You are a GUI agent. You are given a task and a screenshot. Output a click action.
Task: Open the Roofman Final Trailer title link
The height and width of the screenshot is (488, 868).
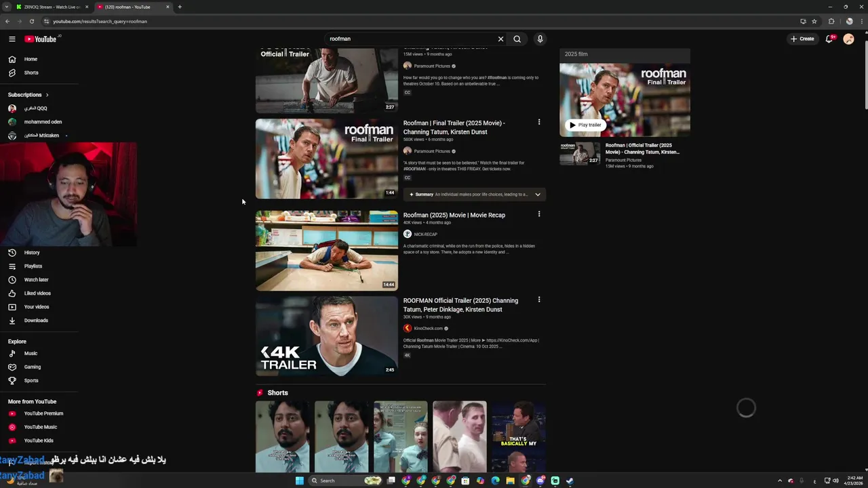(x=454, y=127)
